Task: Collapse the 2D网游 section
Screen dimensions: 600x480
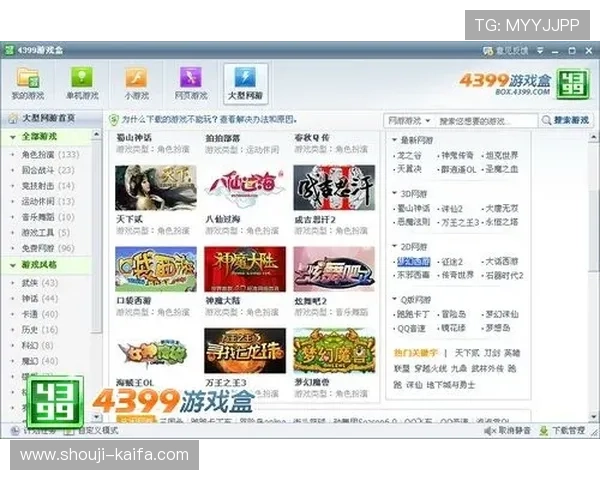Action: click(x=395, y=246)
